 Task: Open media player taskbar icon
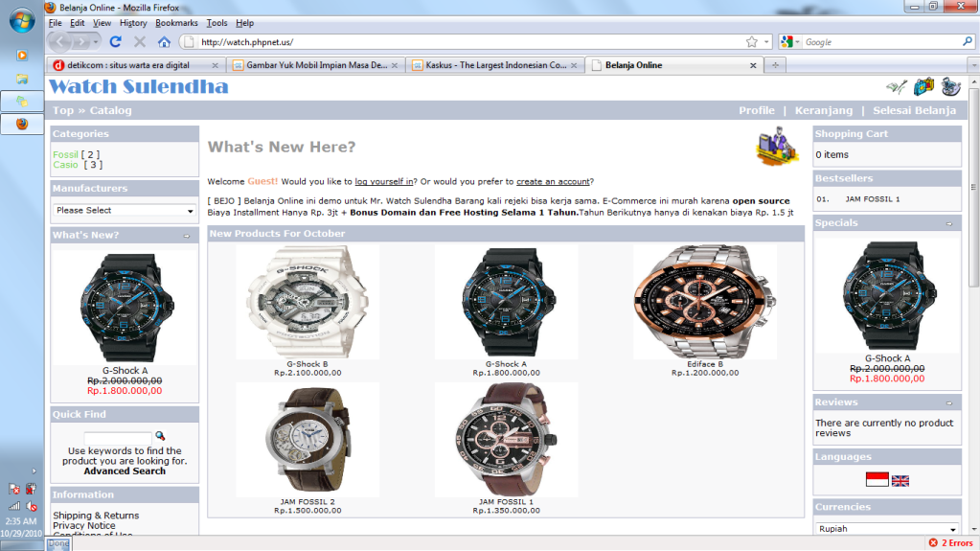(22, 56)
